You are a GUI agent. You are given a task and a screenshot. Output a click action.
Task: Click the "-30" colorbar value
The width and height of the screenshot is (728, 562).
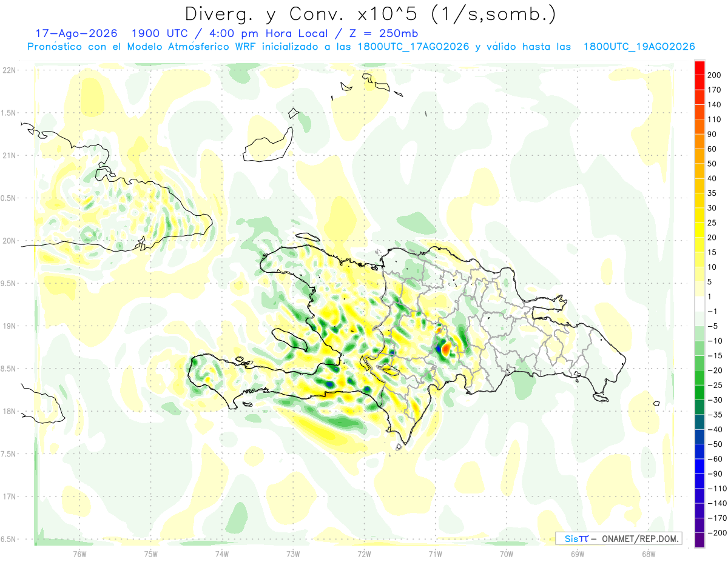tap(716, 400)
